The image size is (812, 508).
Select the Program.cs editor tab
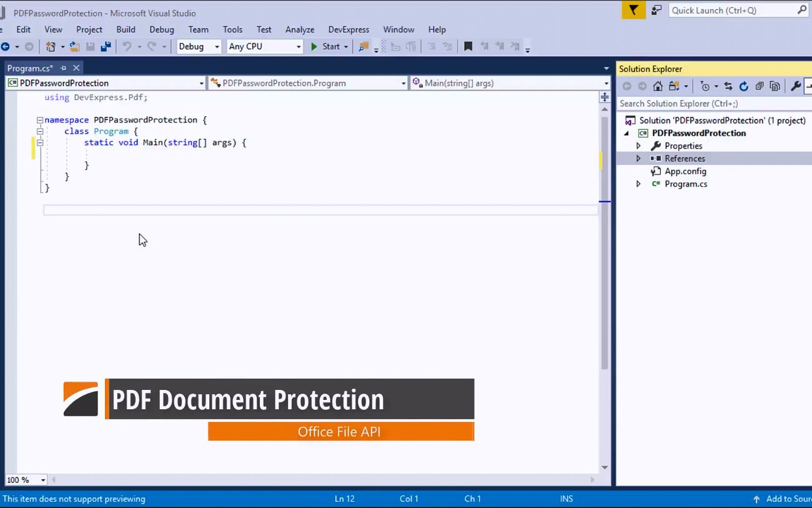click(x=30, y=68)
